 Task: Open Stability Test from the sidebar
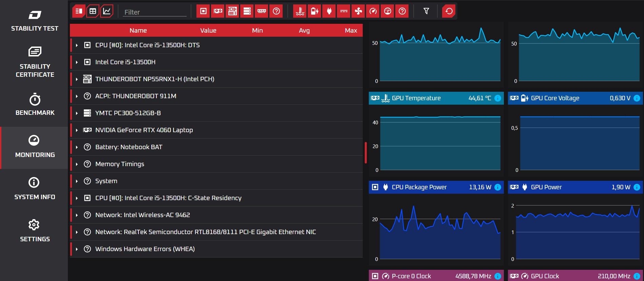pos(35,21)
